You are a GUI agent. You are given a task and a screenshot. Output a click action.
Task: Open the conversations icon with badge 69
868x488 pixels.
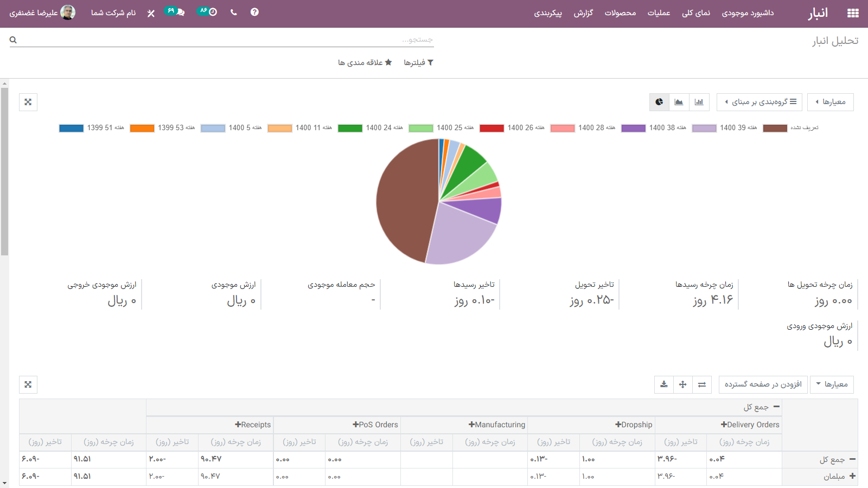[175, 12]
